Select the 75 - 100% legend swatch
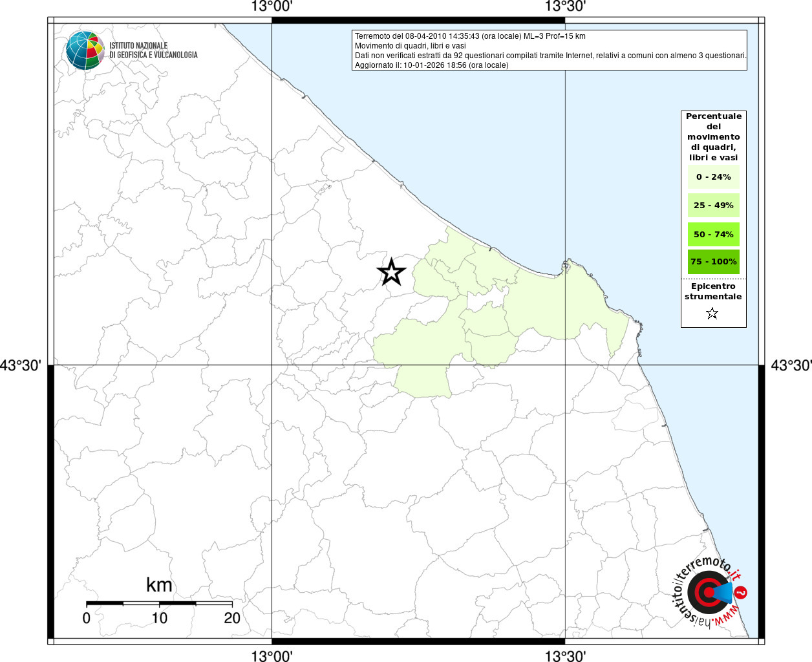Image resolution: width=812 pixels, height=662 pixels. 713,262
